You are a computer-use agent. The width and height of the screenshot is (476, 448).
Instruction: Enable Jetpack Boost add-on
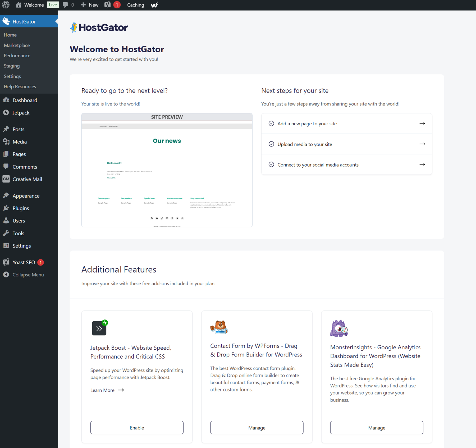pos(137,428)
